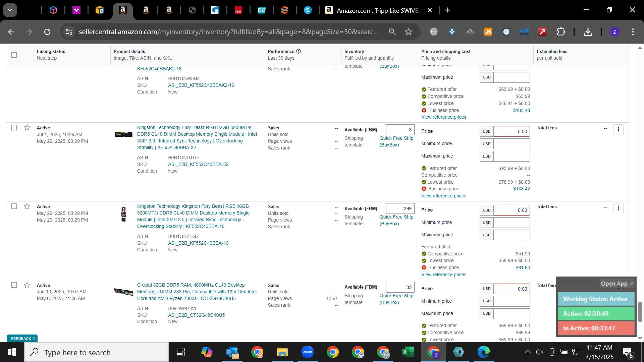The height and width of the screenshot is (362, 644).
Task: Reload the Seller Central page
Action: tap(47, 32)
